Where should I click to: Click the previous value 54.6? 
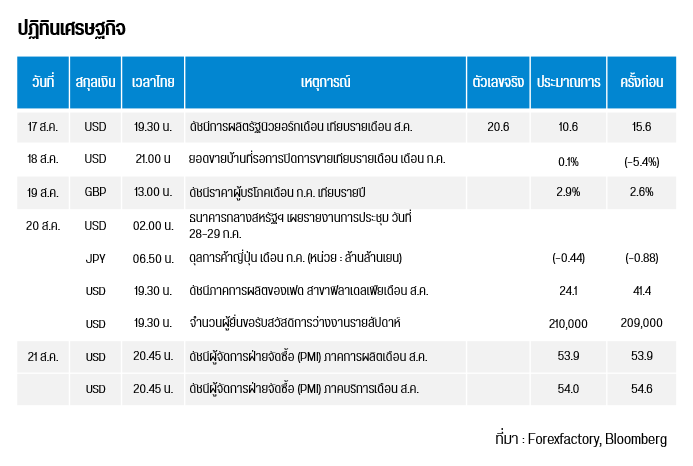642,389
